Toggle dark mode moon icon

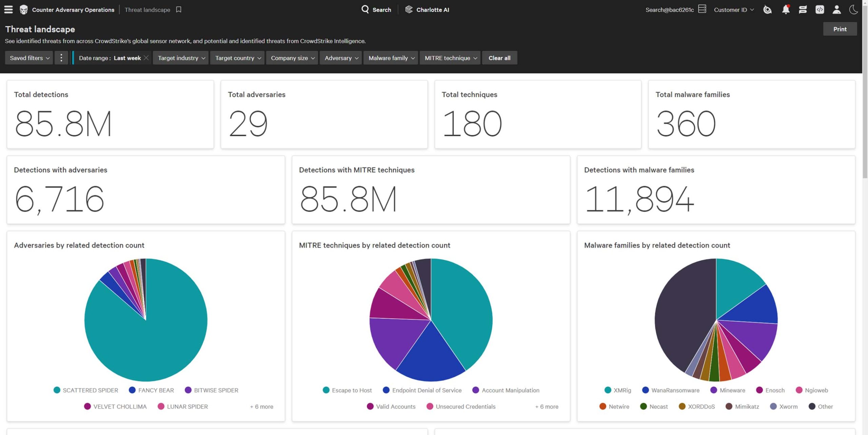tap(853, 10)
